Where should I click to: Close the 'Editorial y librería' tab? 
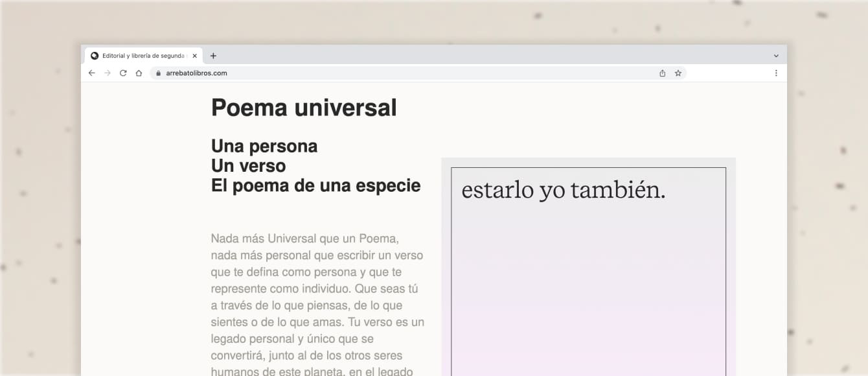pyautogui.click(x=194, y=56)
